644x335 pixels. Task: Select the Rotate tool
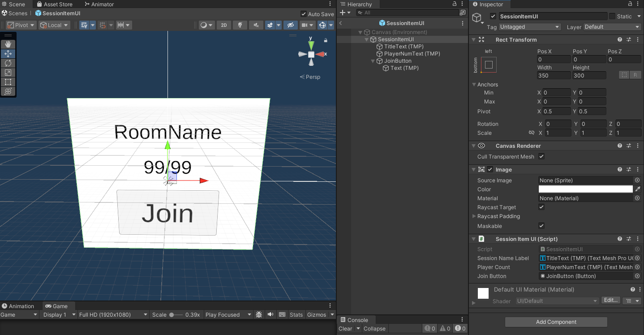(8, 63)
